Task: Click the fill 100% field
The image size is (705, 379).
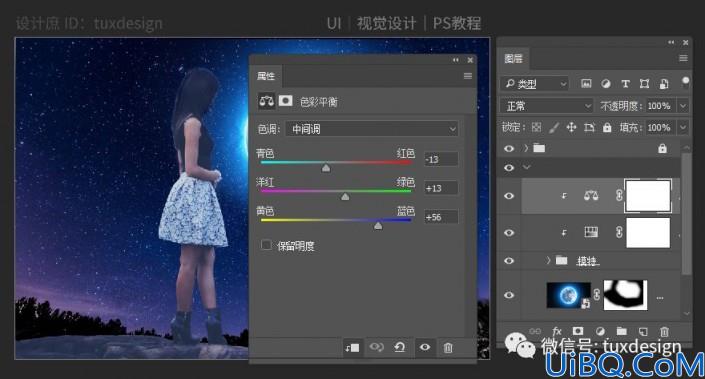Action: [660, 128]
